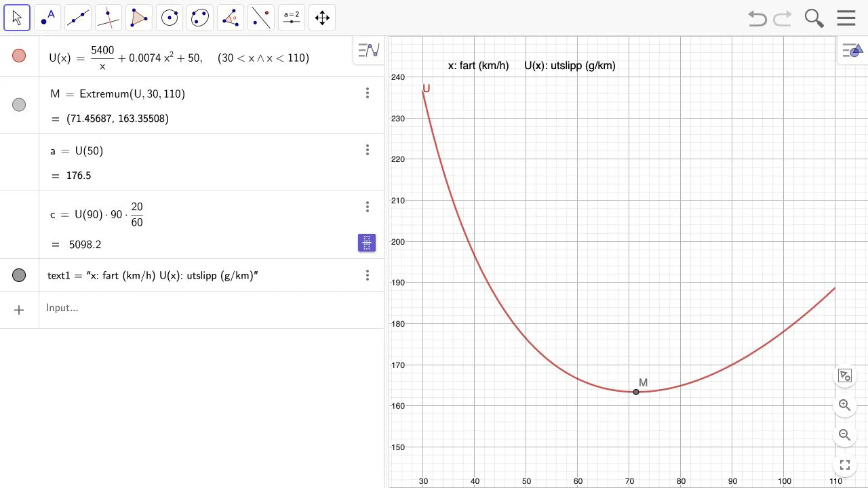Select the Slider a=2 tool
Image resolution: width=868 pixels, height=488 pixels.
click(292, 18)
